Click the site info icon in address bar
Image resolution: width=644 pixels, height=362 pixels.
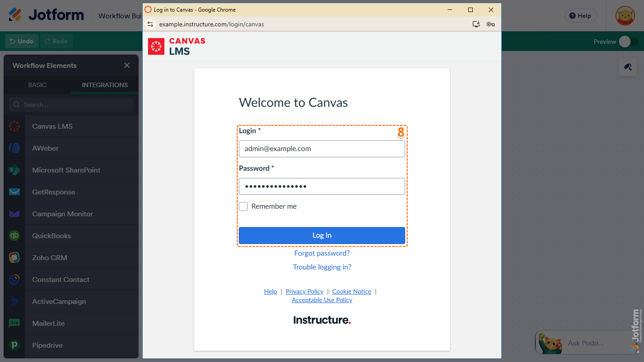coord(150,24)
